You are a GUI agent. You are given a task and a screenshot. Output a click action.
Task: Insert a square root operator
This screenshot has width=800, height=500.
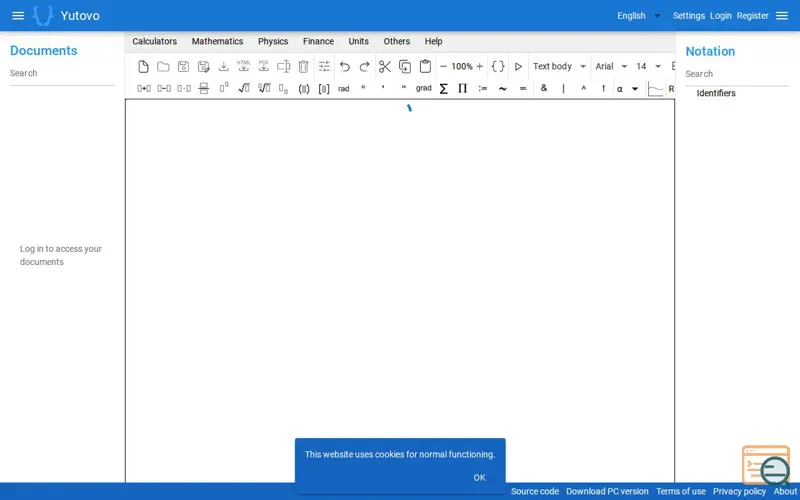click(244, 88)
